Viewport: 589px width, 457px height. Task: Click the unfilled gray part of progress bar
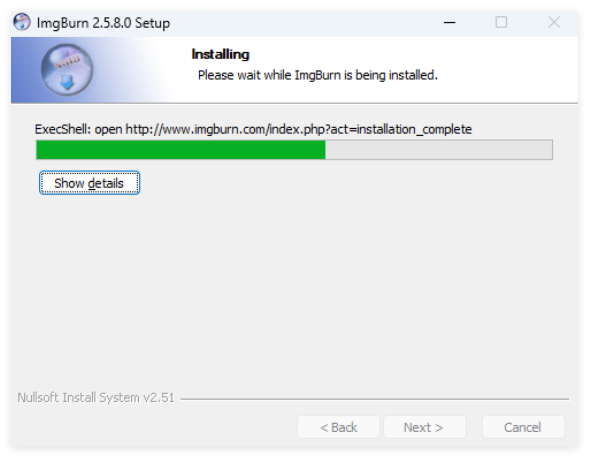(439, 150)
